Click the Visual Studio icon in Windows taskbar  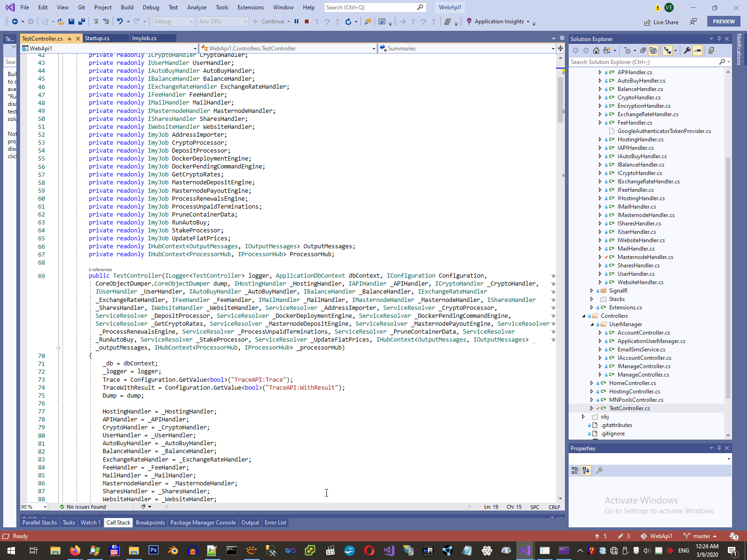(x=524, y=551)
